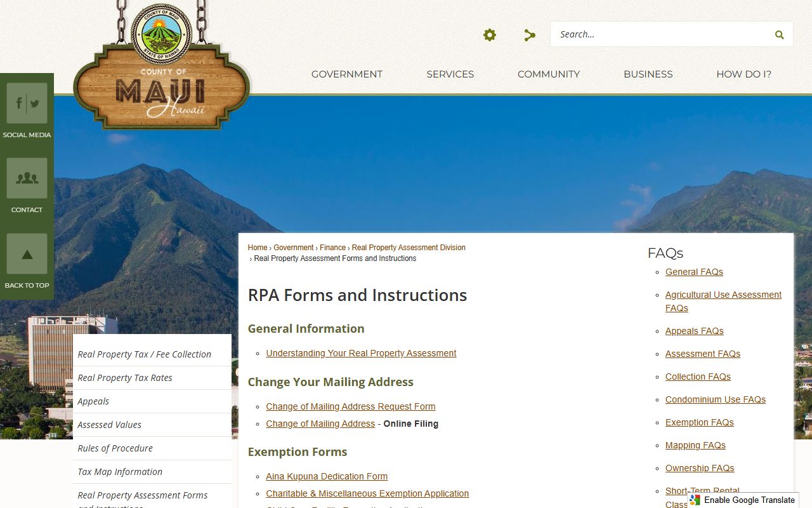Open Real Property Assessment Division breadcrumb
The width and height of the screenshot is (812, 508).
pyautogui.click(x=409, y=248)
